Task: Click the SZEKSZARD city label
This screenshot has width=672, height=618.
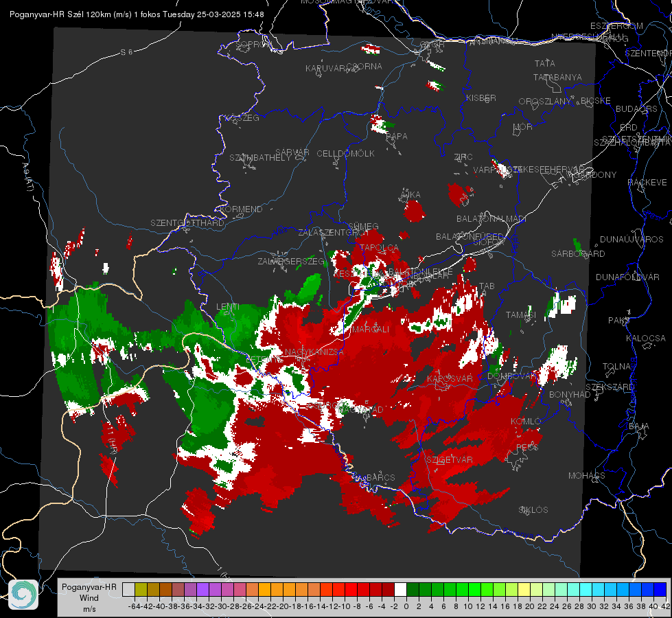Action: [x=610, y=387]
